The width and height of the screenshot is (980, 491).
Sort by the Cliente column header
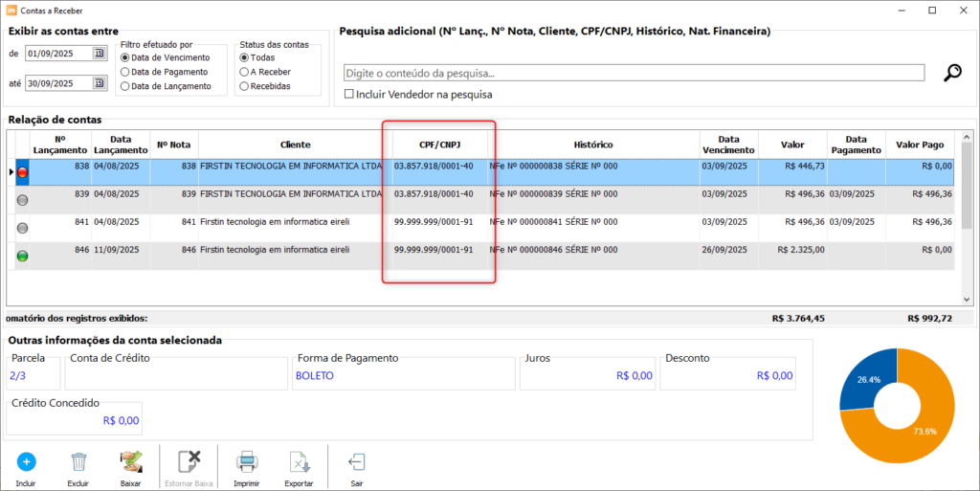click(x=295, y=145)
